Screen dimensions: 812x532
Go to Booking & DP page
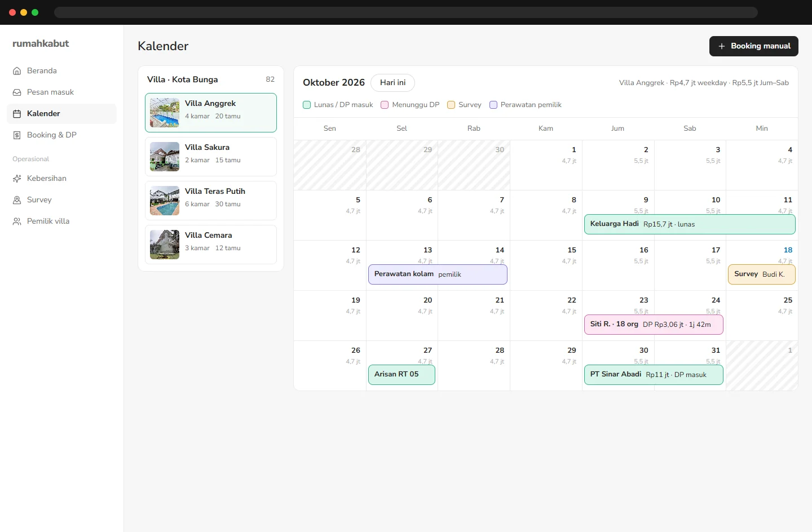click(x=61, y=135)
